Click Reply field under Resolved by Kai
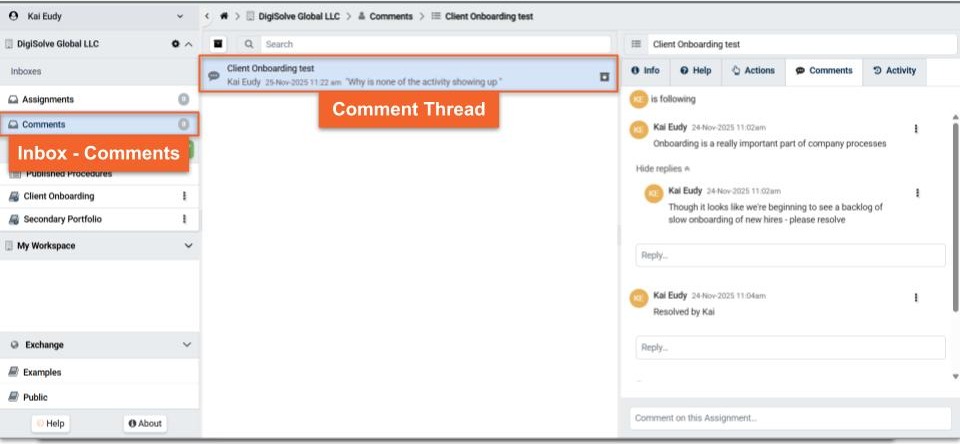 (790, 347)
